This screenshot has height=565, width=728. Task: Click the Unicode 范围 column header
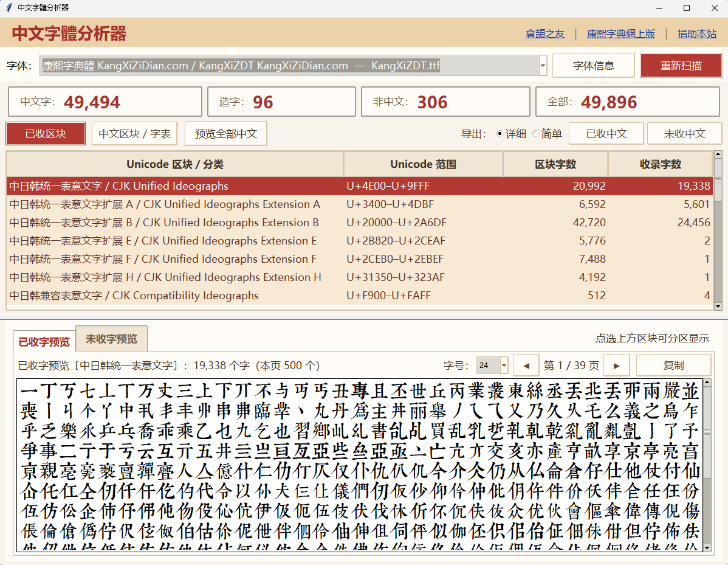tap(423, 164)
